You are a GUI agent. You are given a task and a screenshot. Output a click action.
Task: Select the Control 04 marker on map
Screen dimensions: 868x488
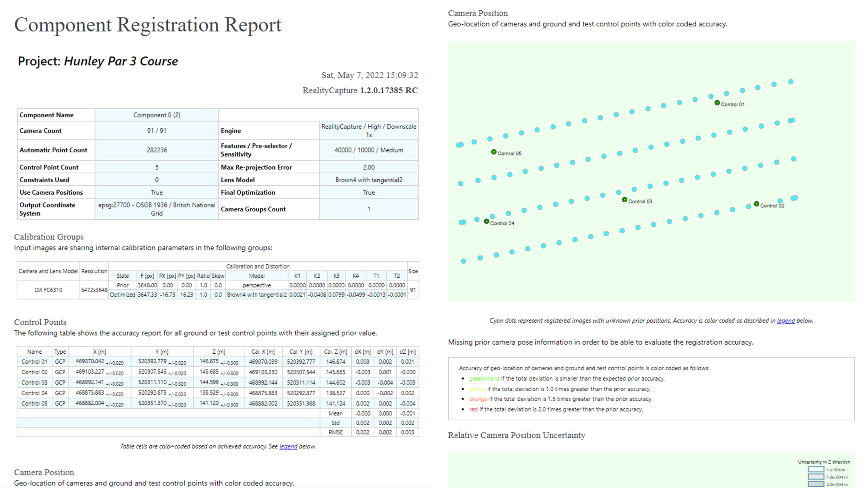(486, 221)
